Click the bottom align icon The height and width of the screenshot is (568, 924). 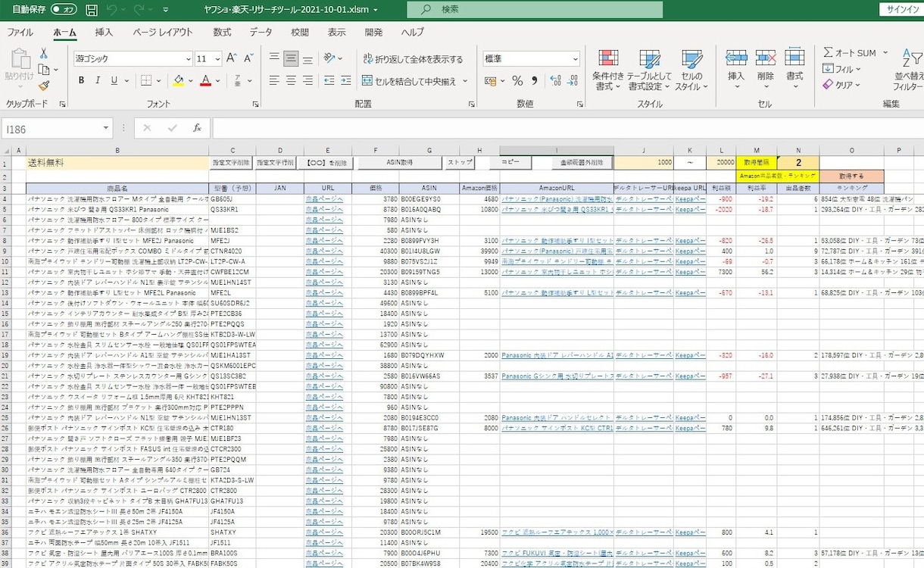(307, 58)
